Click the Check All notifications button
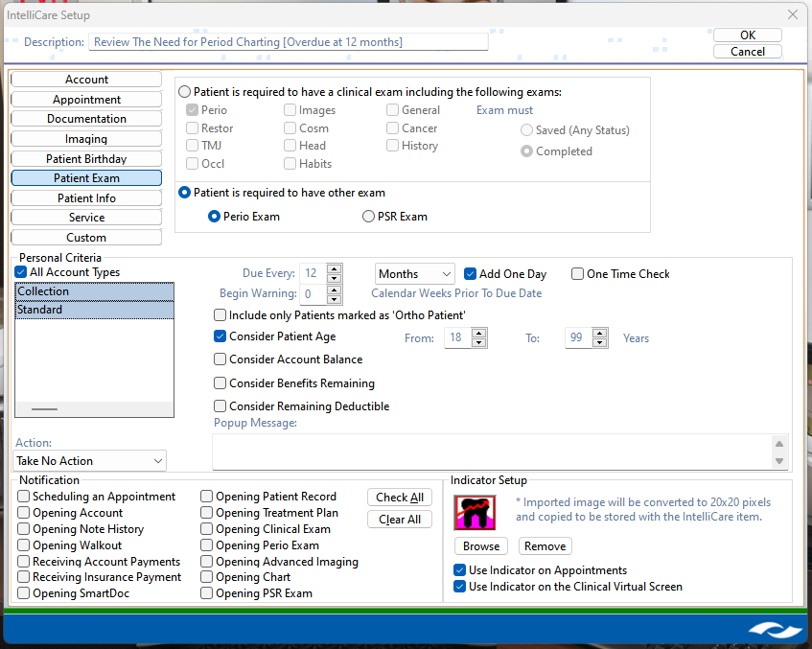Viewport: 812px width, 649px height. pyautogui.click(x=400, y=498)
